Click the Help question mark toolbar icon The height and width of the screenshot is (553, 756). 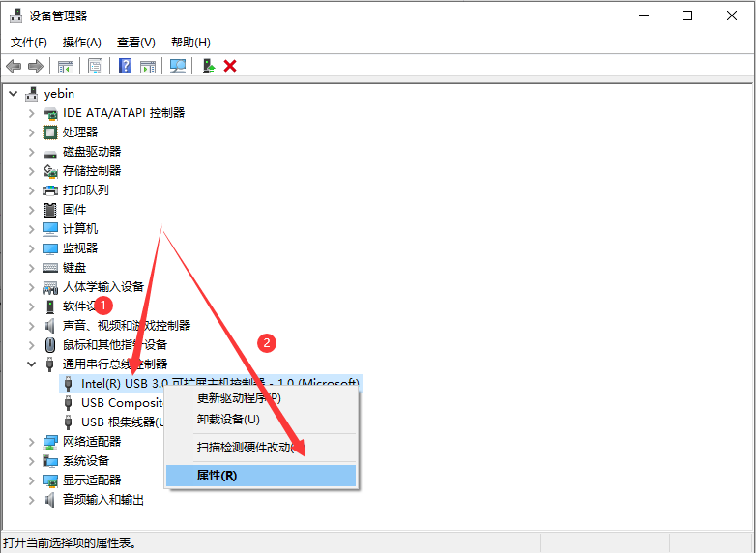point(125,66)
